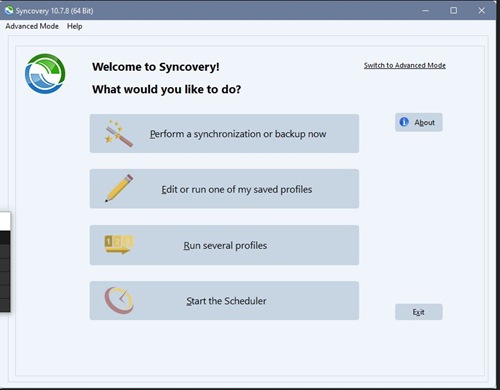Select Edit or run one of my saved profiles
500x390 pixels.
click(224, 189)
